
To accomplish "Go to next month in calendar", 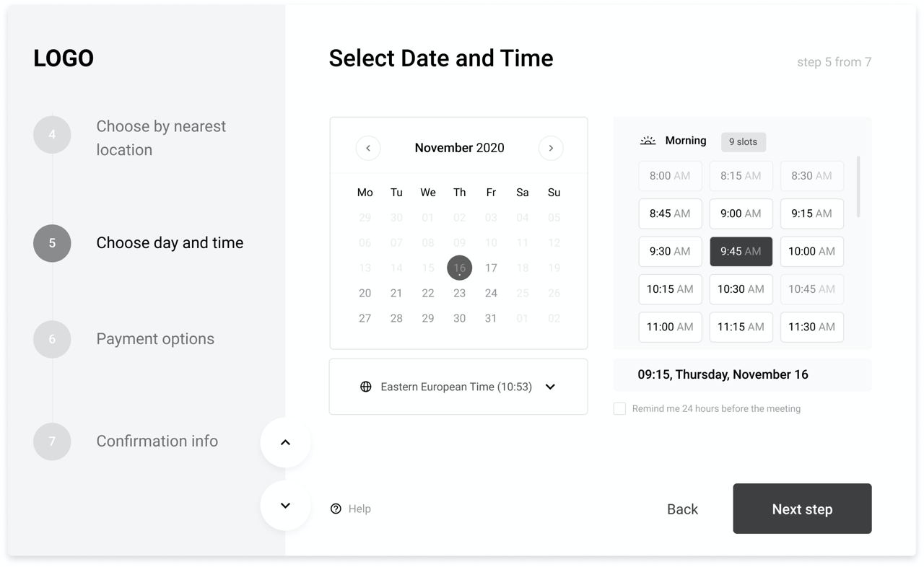I will (551, 148).
